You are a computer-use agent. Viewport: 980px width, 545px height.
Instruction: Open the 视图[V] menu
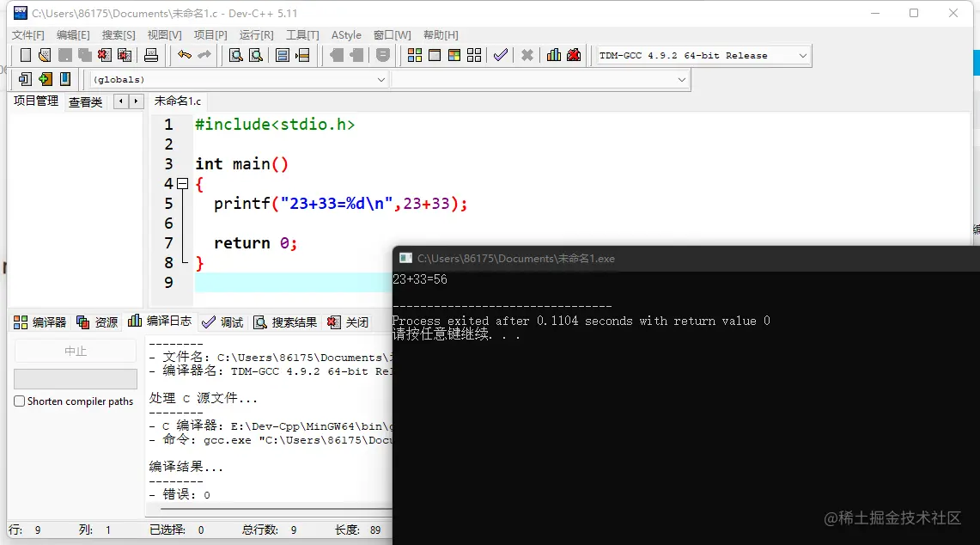pos(164,35)
